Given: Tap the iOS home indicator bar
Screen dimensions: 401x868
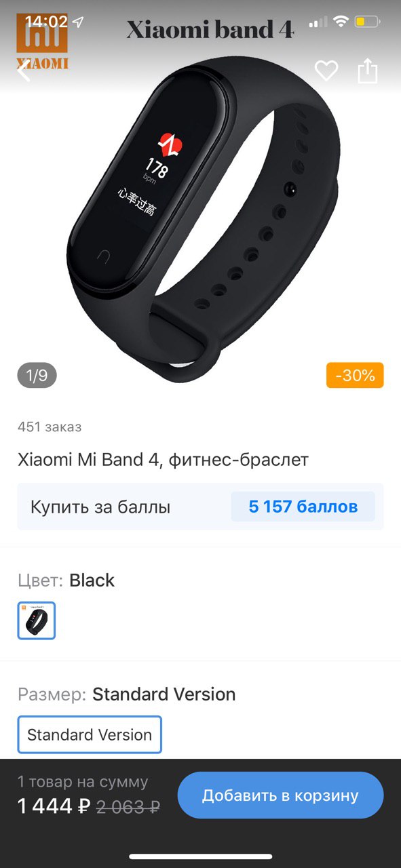Looking at the screenshot, I should (200, 856).
